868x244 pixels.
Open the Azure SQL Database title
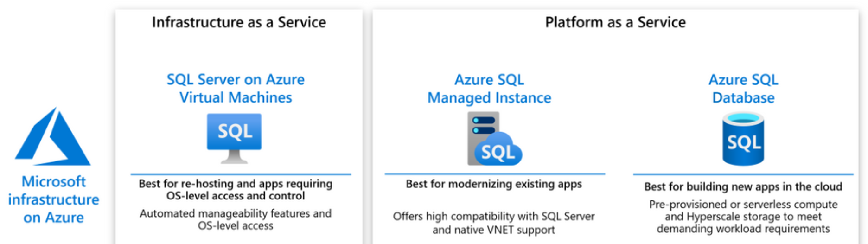[x=743, y=89]
